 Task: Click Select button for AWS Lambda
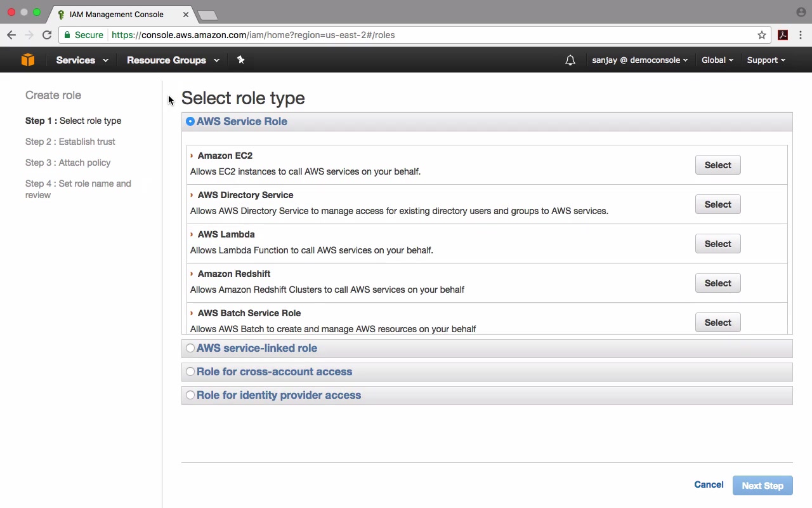[x=717, y=244]
